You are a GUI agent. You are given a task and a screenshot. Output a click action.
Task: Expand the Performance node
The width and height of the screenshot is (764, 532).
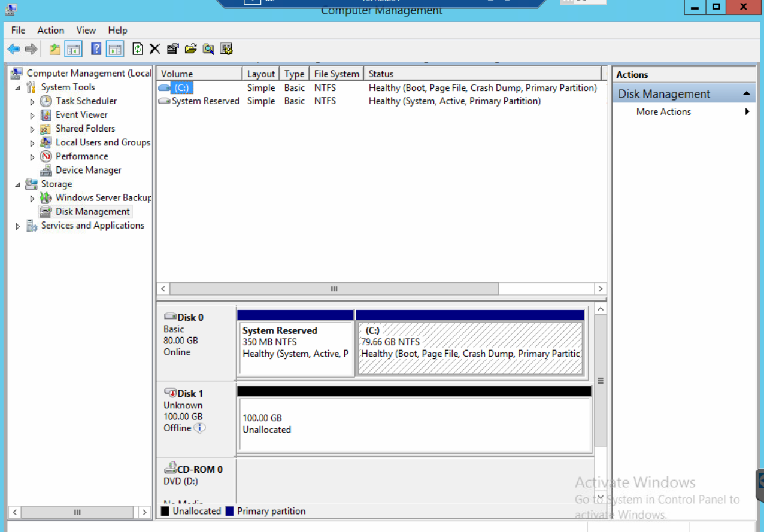32,157
